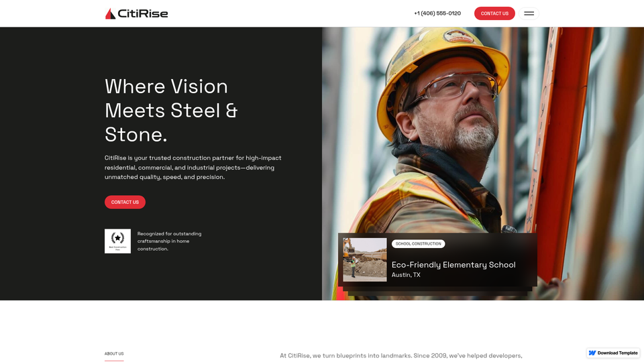This screenshot has height=362, width=644.
Task: Open the excavator project thumbnail
Action: pos(365,260)
